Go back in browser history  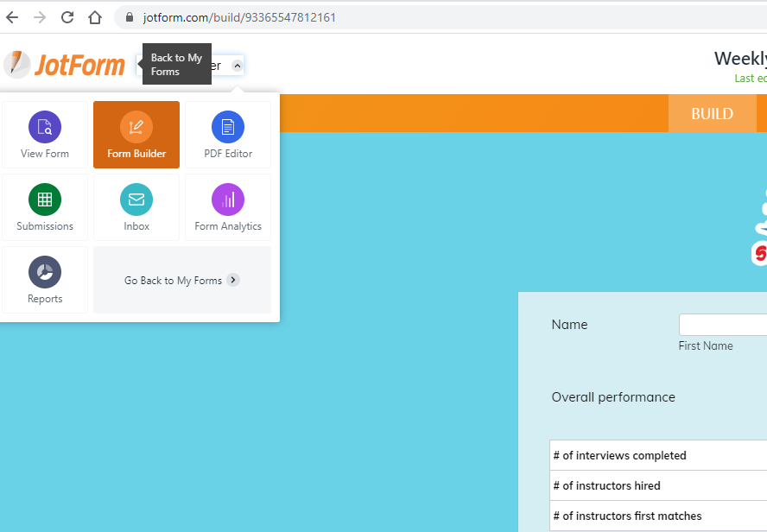tap(12, 17)
